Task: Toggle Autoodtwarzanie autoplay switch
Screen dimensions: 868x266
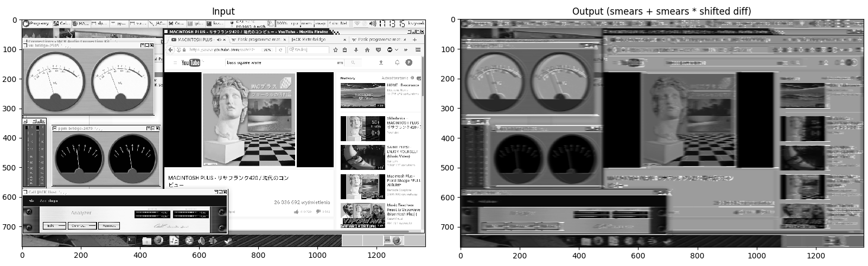Action: coord(419,78)
